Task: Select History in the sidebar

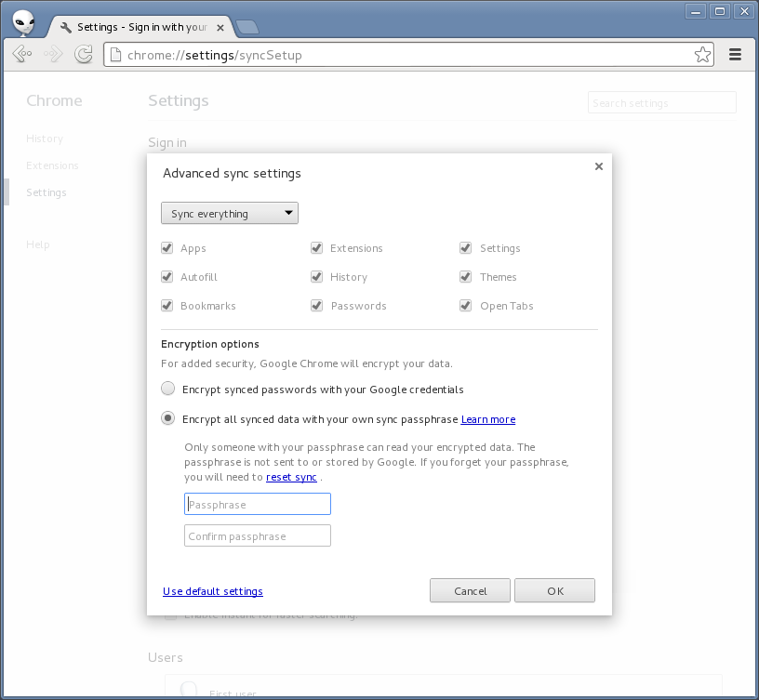Action: click(44, 138)
